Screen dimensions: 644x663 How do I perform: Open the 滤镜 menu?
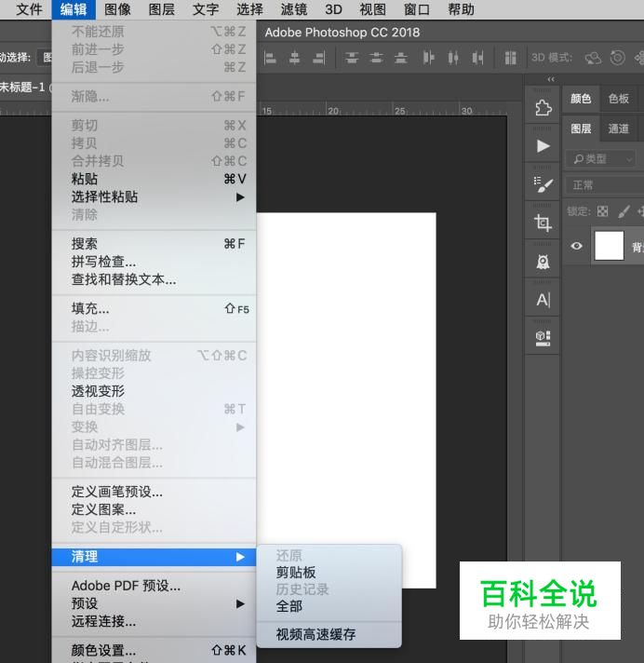(294, 9)
